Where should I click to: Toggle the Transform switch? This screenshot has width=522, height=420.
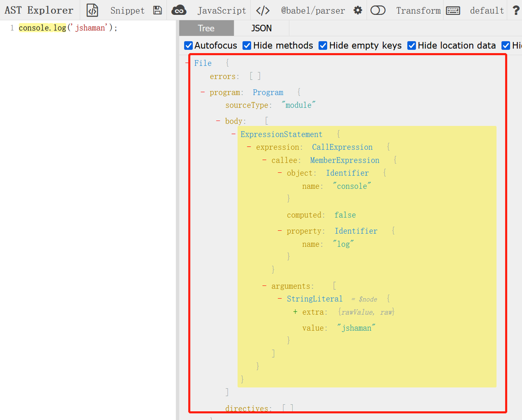pyautogui.click(x=378, y=10)
